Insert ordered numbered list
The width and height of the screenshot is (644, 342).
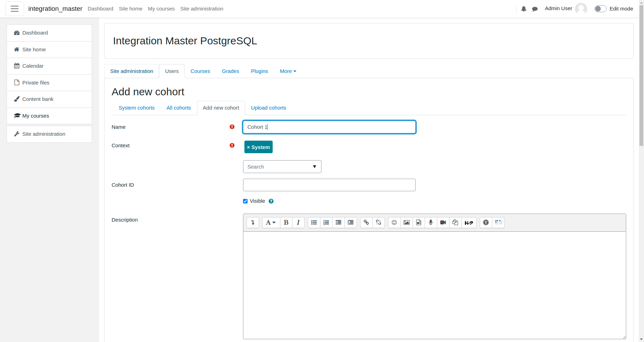tap(326, 223)
